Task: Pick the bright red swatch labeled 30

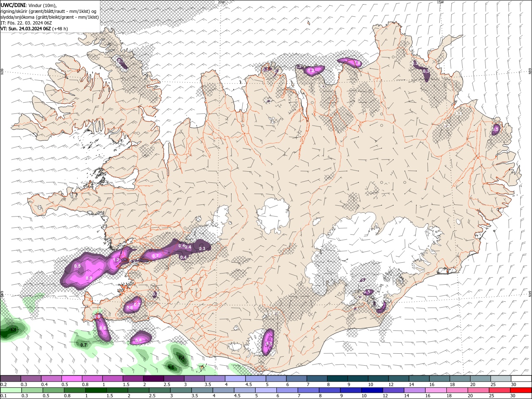Action: (x=520, y=390)
